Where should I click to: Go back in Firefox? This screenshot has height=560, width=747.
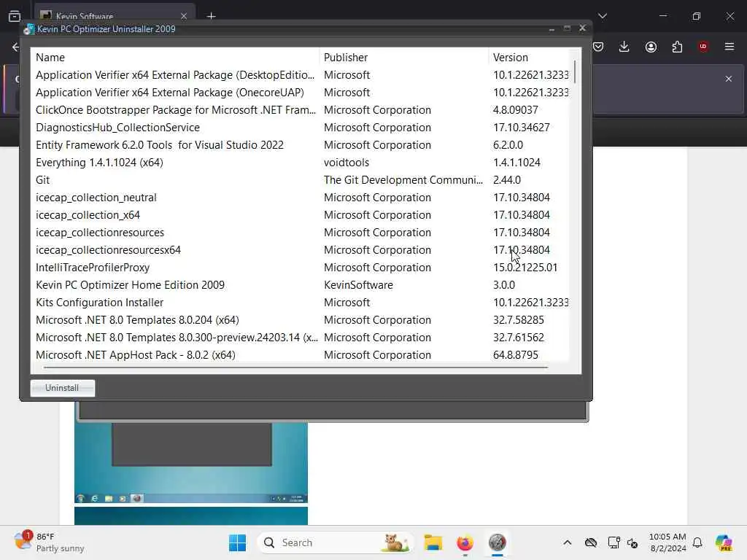(15, 47)
